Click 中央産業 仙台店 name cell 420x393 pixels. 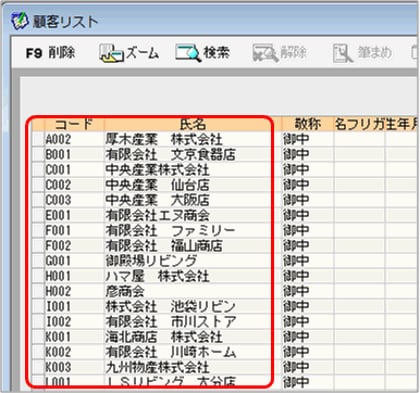(x=157, y=185)
